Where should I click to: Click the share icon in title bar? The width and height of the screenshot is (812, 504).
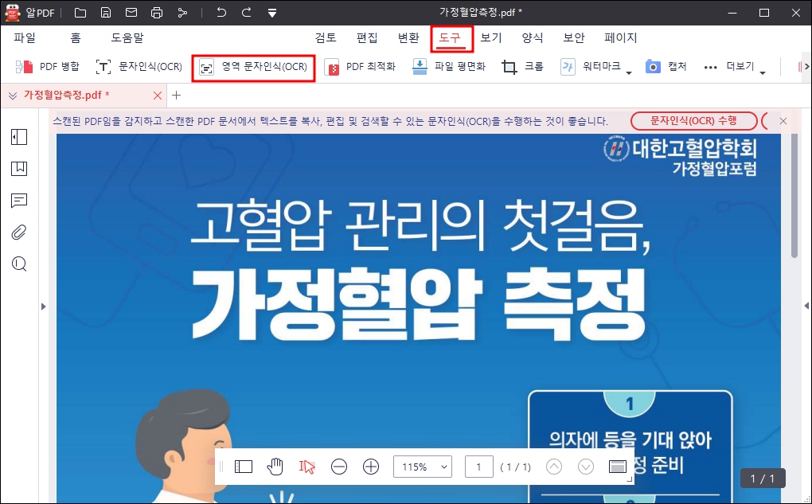coord(182,13)
